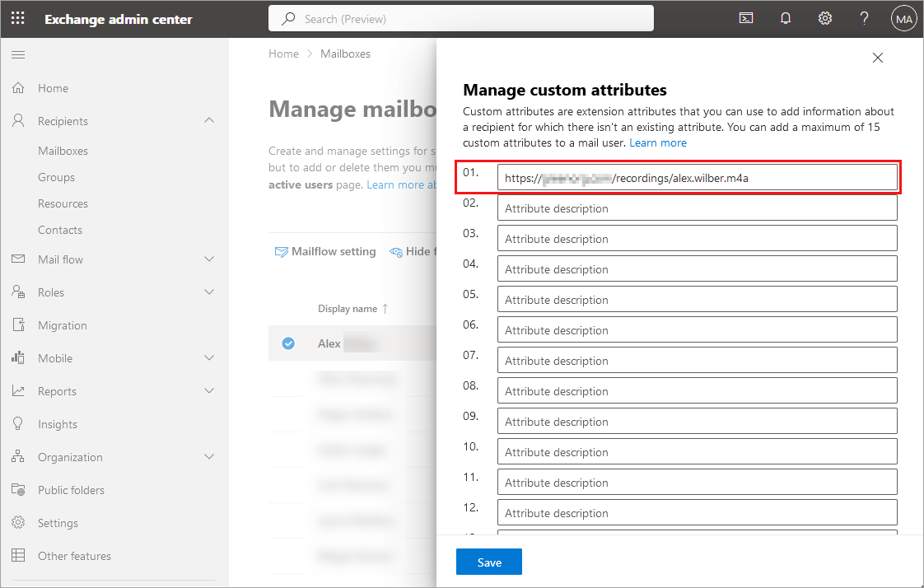This screenshot has height=588, width=924.
Task: Click the Search (Preview) bar
Action: point(461,17)
